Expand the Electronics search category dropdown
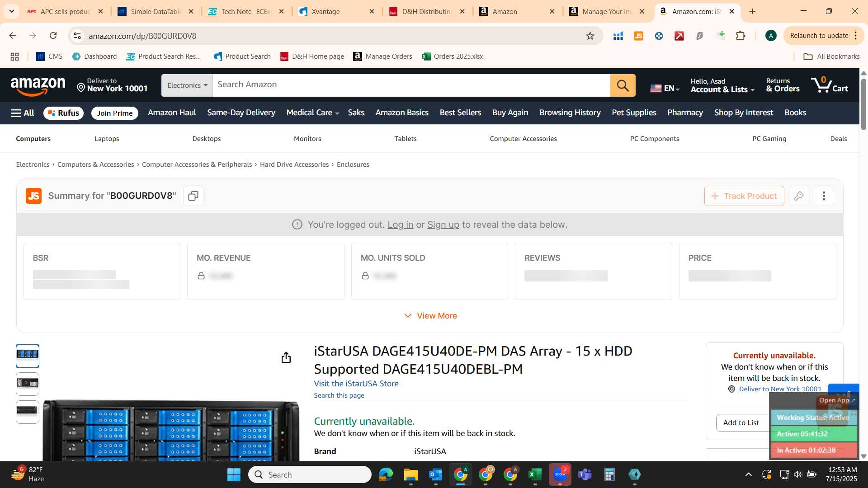This screenshot has height=488, width=868. pos(187,85)
